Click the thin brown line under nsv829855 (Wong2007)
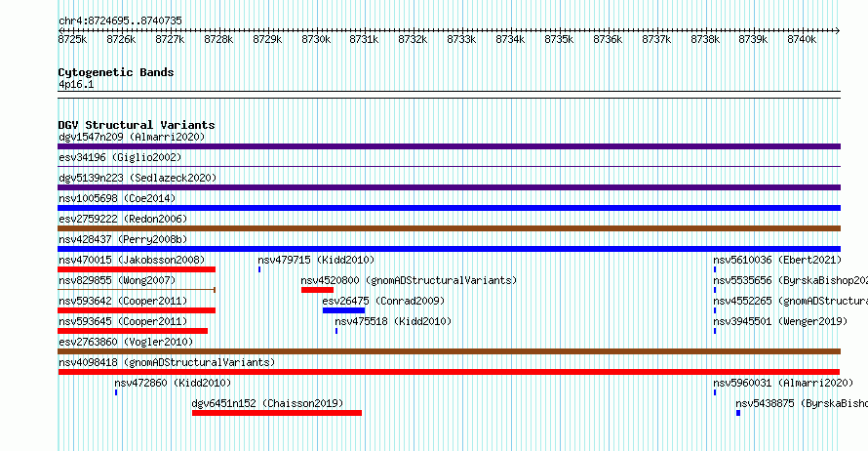Image resolution: width=868 pixels, height=451 pixels. tap(137, 290)
